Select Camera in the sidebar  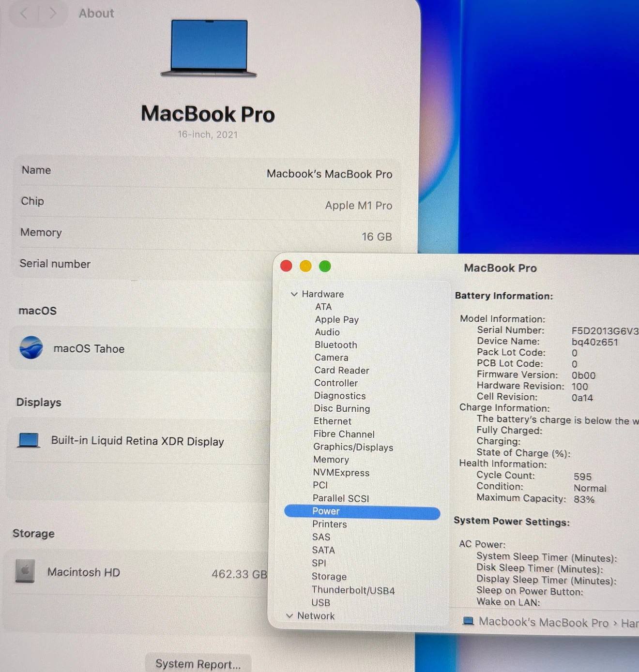(331, 357)
